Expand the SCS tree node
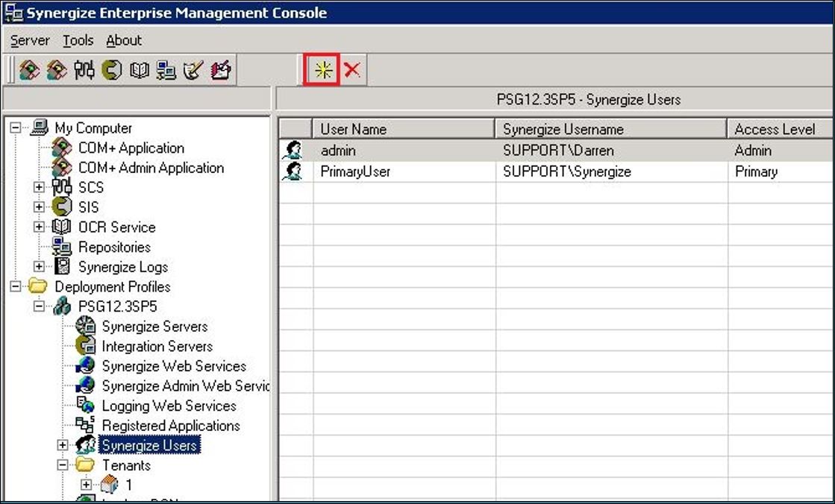This screenshot has width=835, height=504. [x=39, y=187]
